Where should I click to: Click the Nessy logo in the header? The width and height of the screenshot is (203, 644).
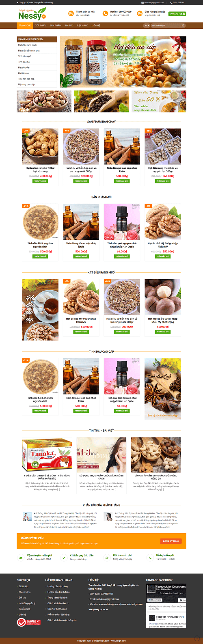coord(32,14)
